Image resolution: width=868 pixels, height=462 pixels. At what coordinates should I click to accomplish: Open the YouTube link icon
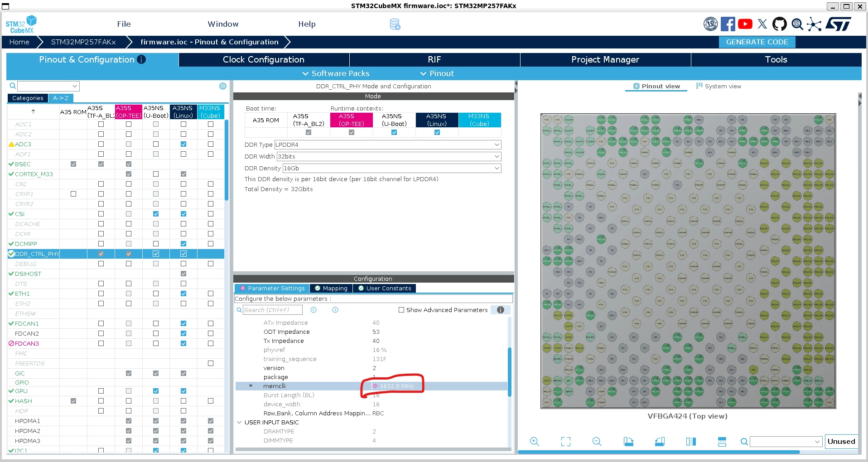[745, 24]
